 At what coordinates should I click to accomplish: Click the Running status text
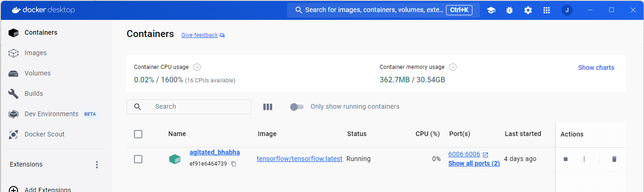358,159
